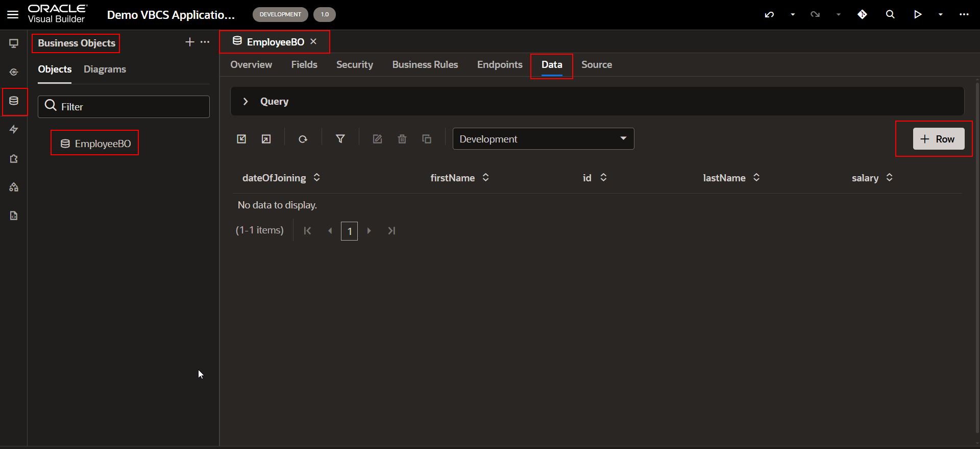Click plus to create business object

click(189, 42)
